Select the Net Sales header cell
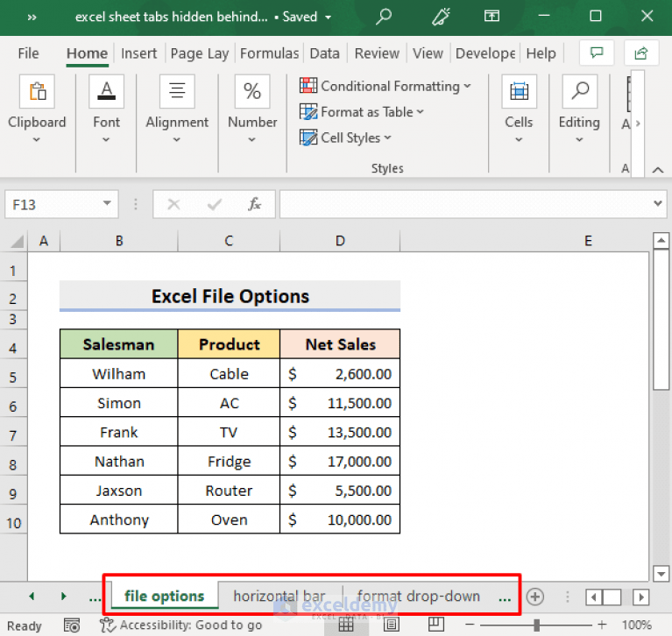 [340, 344]
